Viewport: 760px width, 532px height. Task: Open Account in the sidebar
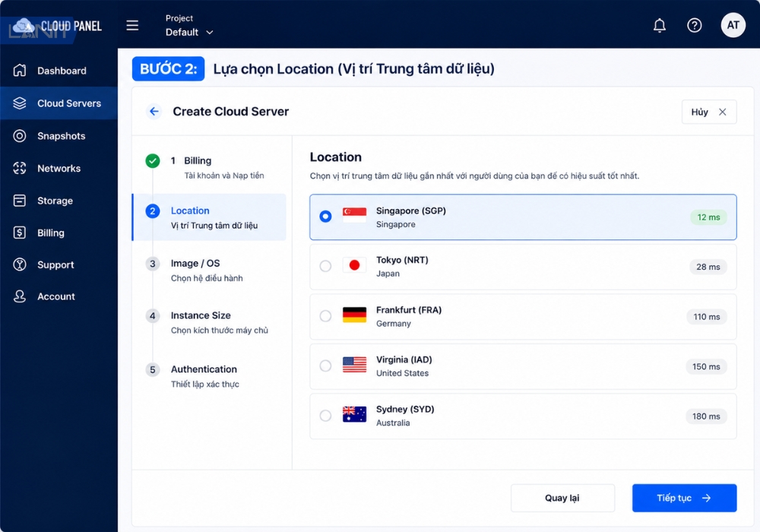point(59,296)
